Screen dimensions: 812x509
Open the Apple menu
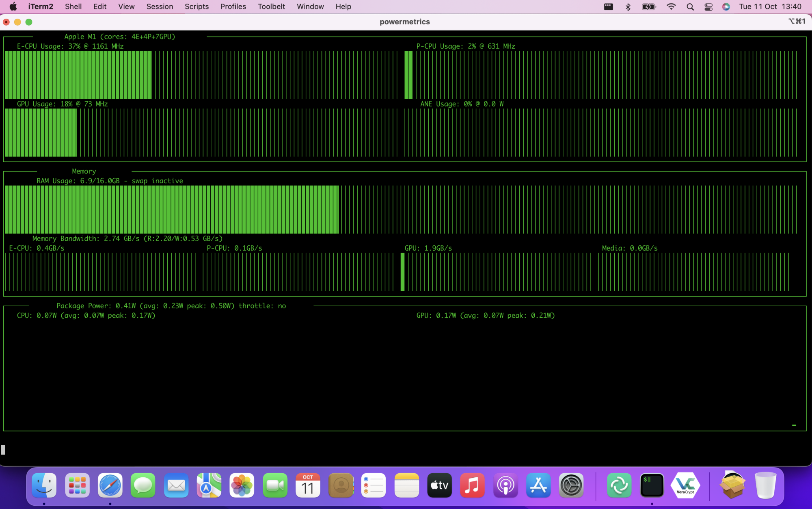(13, 7)
